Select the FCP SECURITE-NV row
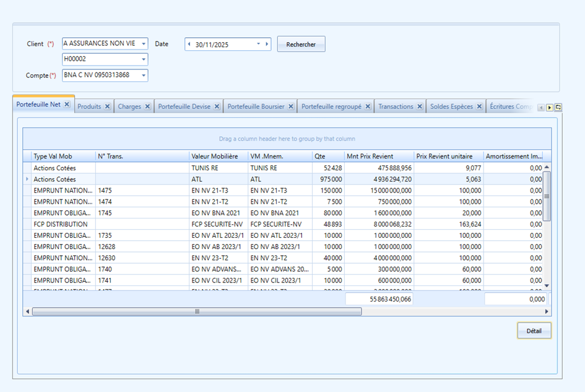 [283, 224]
